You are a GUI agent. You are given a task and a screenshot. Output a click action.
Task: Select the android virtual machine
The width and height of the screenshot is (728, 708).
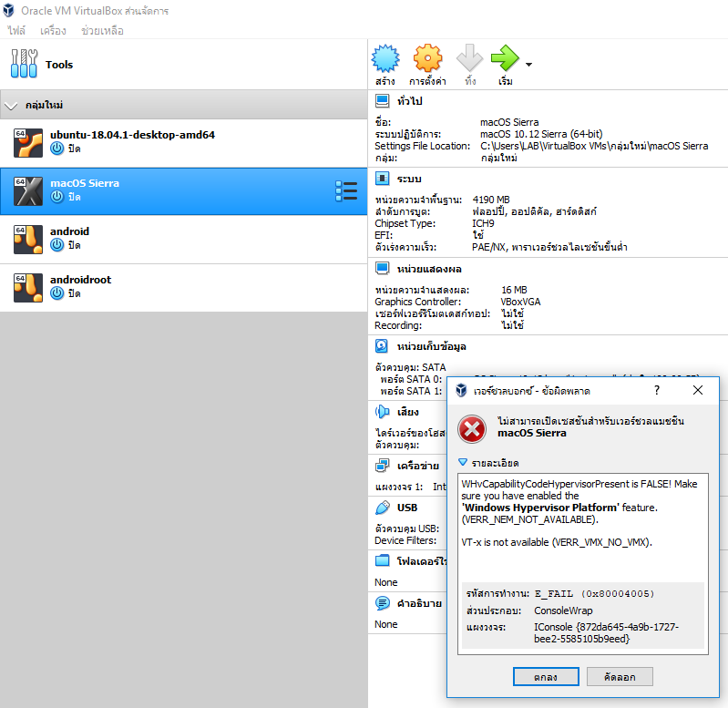point(69,231)
